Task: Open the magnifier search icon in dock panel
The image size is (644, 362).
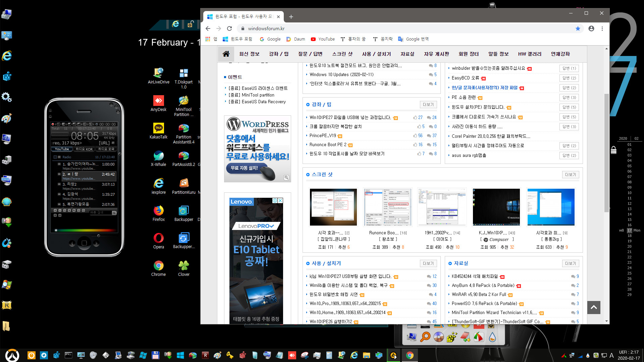Action: click(x=425, y=337)
